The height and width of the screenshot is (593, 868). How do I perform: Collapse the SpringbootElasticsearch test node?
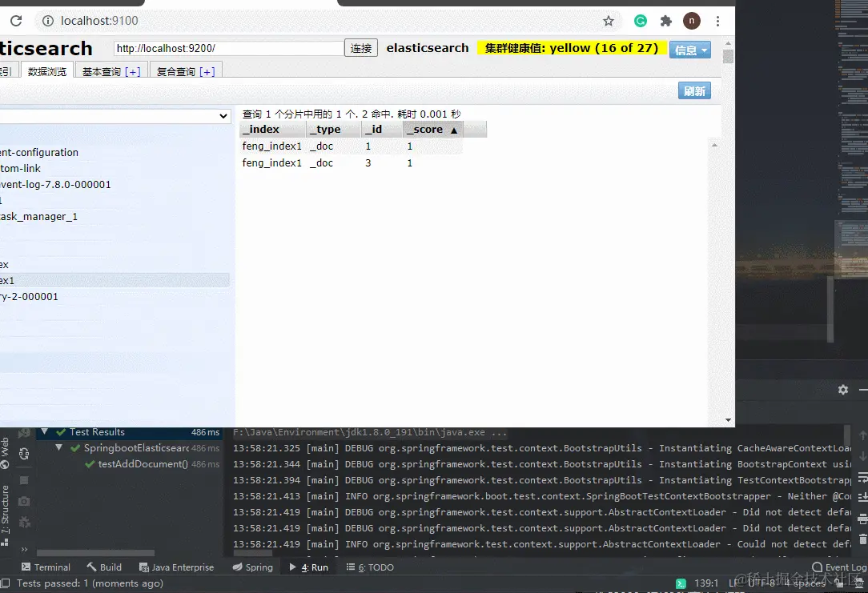point(58,447)
